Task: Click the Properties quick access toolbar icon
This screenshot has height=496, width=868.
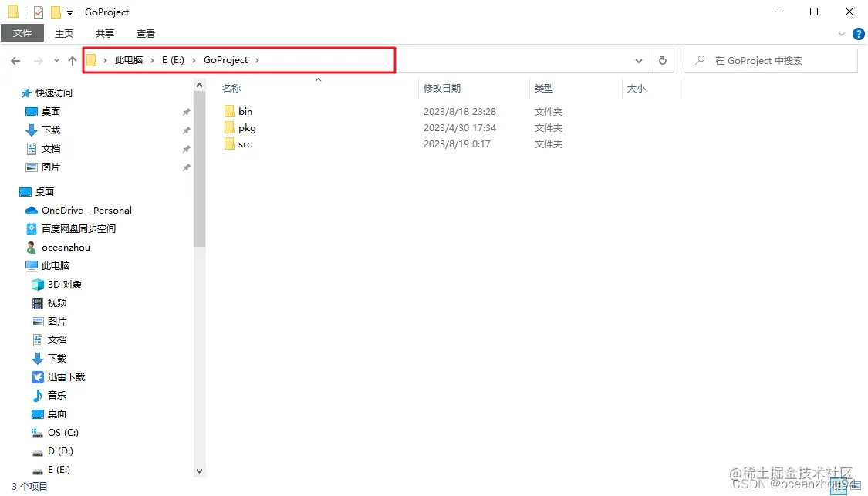Action: [x=39, y=12]
